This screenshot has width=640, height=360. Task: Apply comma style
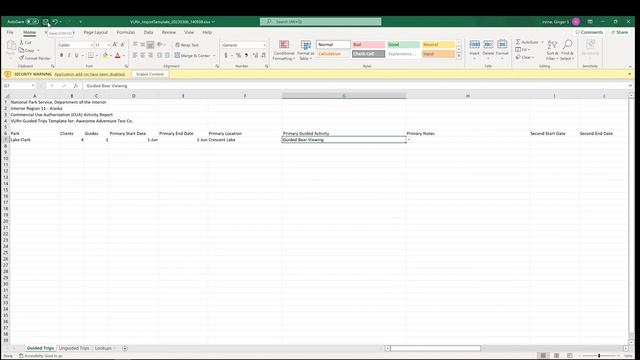click(x=246, y=55)
